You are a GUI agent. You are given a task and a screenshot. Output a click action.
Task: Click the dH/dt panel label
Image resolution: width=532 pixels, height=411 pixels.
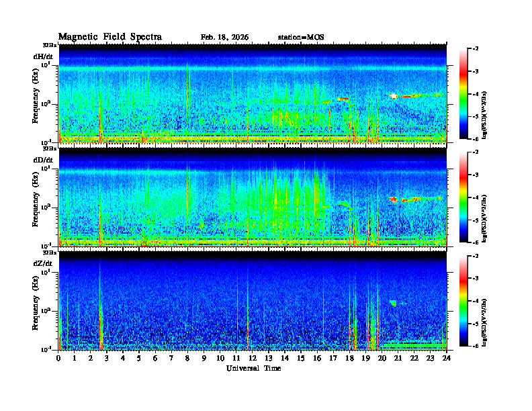tap(43, 56)
